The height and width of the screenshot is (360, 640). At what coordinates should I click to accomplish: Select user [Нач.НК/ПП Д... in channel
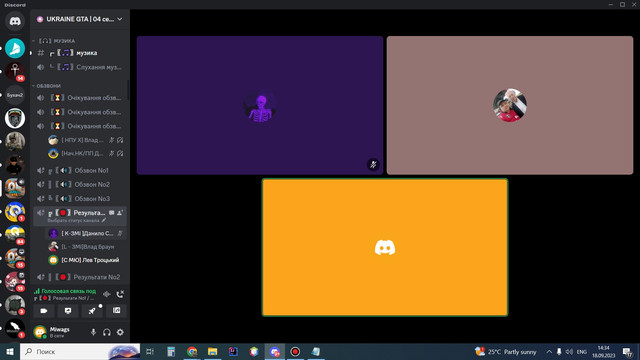pyautogui.click(x=86, y=153)
